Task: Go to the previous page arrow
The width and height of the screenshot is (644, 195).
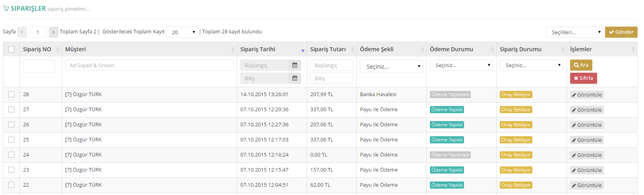Action: (x=22, y=32)
